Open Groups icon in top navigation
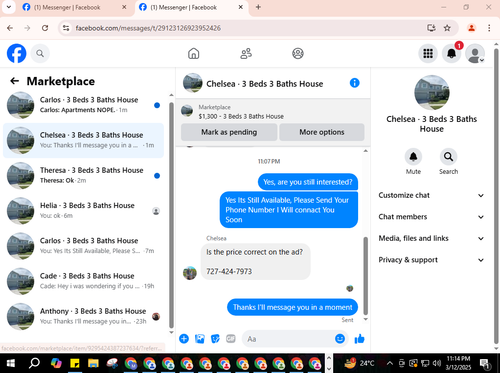The height and width of the screenshot is (373, 500). click(x=298, y=53)
